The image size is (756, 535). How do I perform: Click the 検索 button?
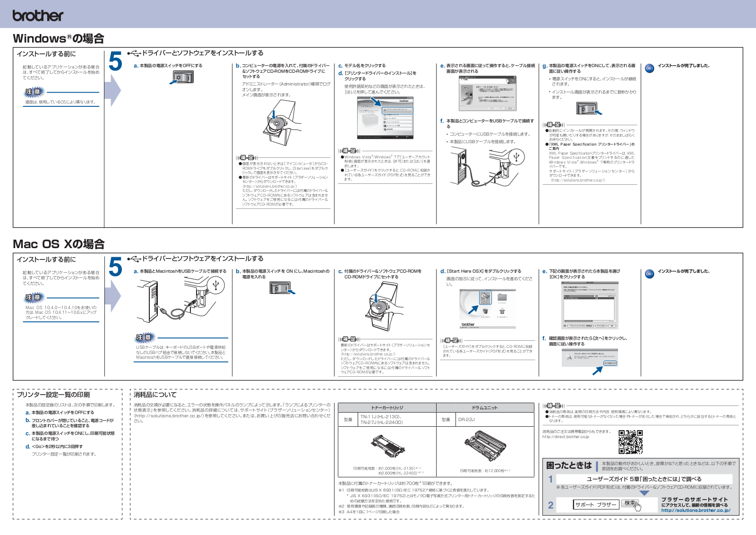click(630, 503)
